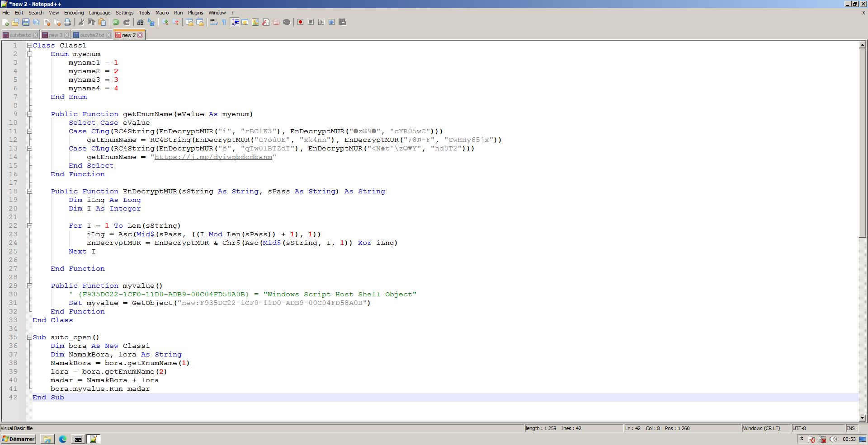Start macro recording

click(x=300, y=22)
